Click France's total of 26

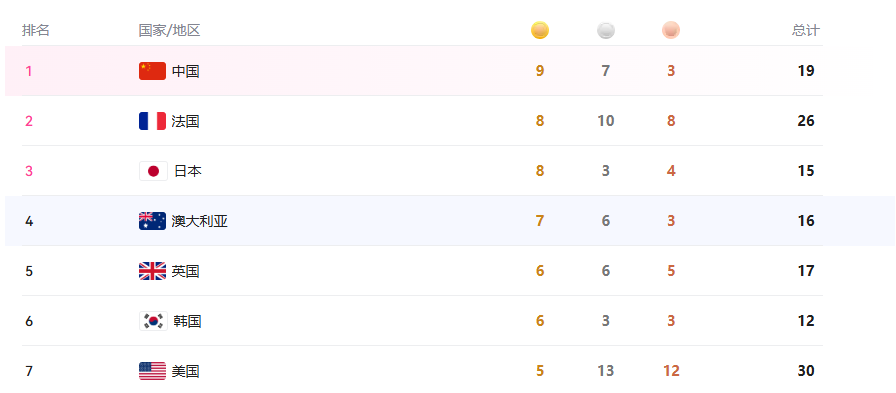point(806,121)
